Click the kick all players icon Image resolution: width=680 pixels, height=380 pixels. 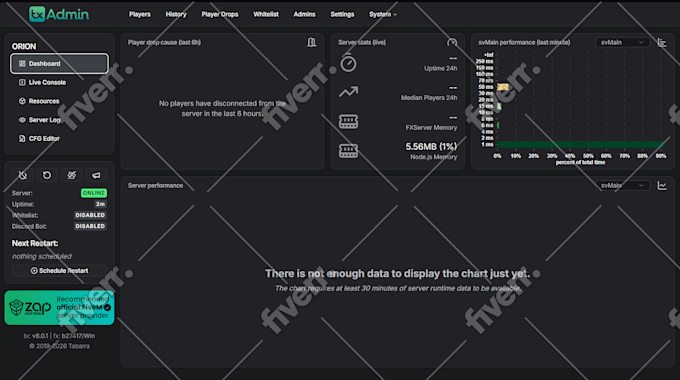pos(72,175)
